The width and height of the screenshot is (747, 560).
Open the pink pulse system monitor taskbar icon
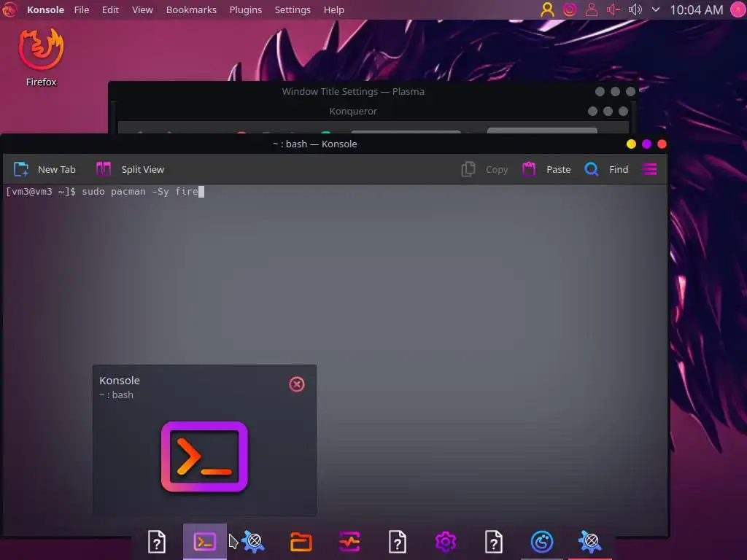click(349, 542)
